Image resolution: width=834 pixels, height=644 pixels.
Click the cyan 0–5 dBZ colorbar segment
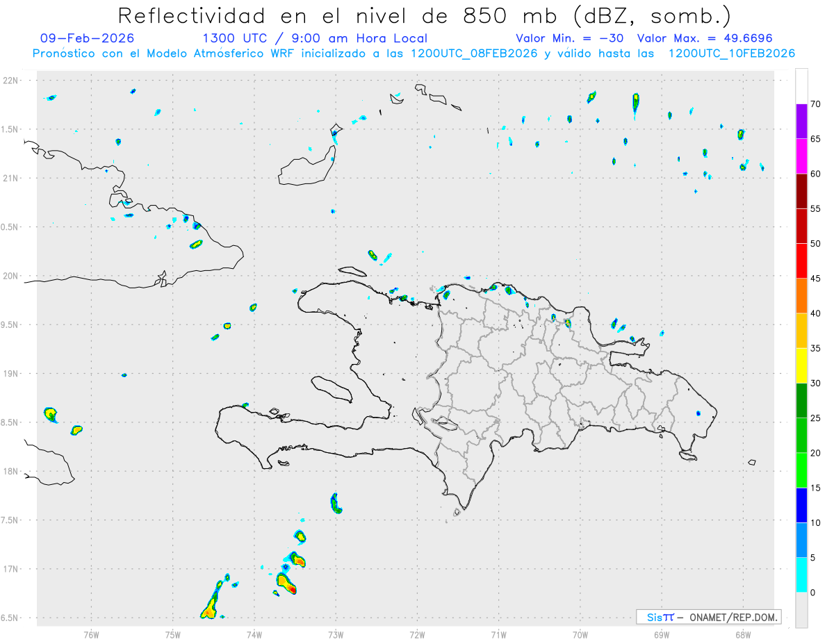[x=801, y=575]
